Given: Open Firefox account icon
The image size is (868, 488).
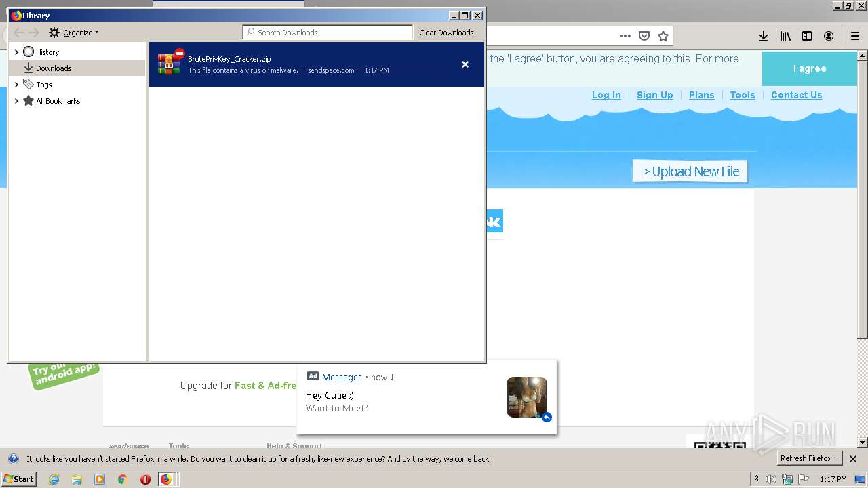Looking at the screenshot, I should tap(829, 36).
